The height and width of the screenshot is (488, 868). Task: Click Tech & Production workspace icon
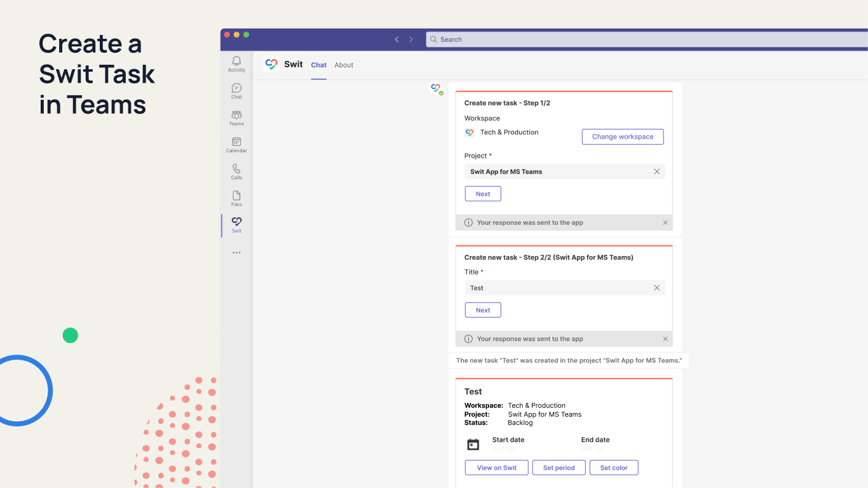pos(470,132)
